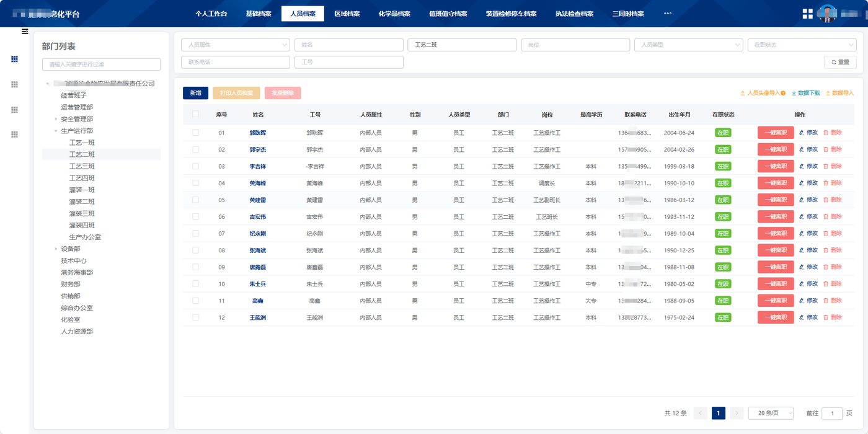
Task: Open the 基础档案 tab
Action: 259,14
